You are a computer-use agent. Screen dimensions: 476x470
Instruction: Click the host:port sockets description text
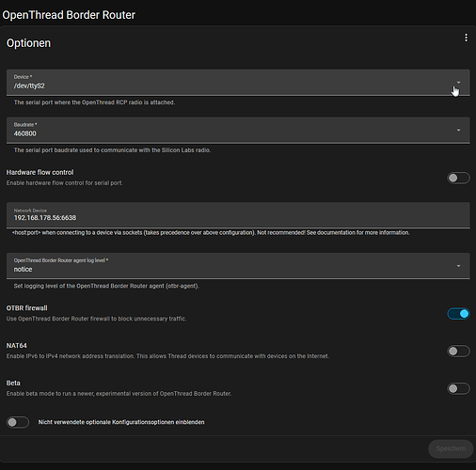[x=211, y=232]
